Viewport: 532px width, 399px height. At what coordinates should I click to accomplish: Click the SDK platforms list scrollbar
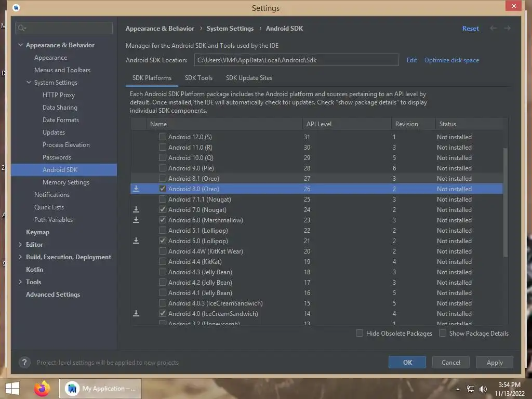(x=505, y=202)
